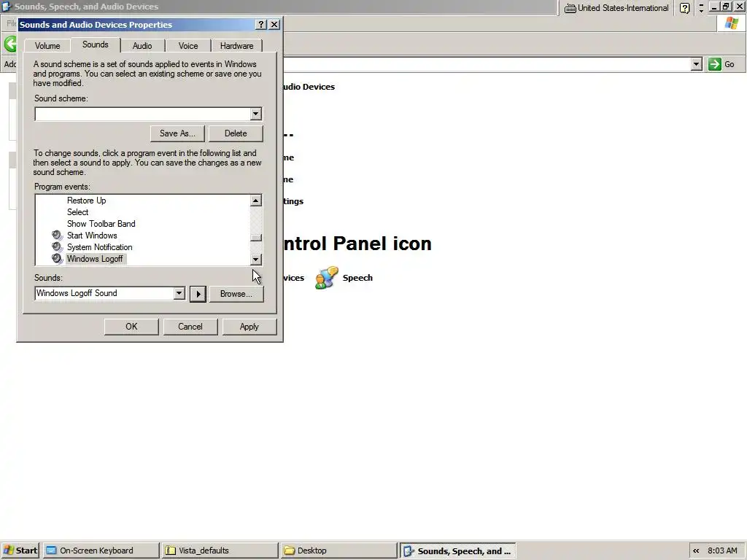Switch to the Volume tab
Image resolution: width=747 pixels, height=560 pixels.
click(x=47, y=46)
